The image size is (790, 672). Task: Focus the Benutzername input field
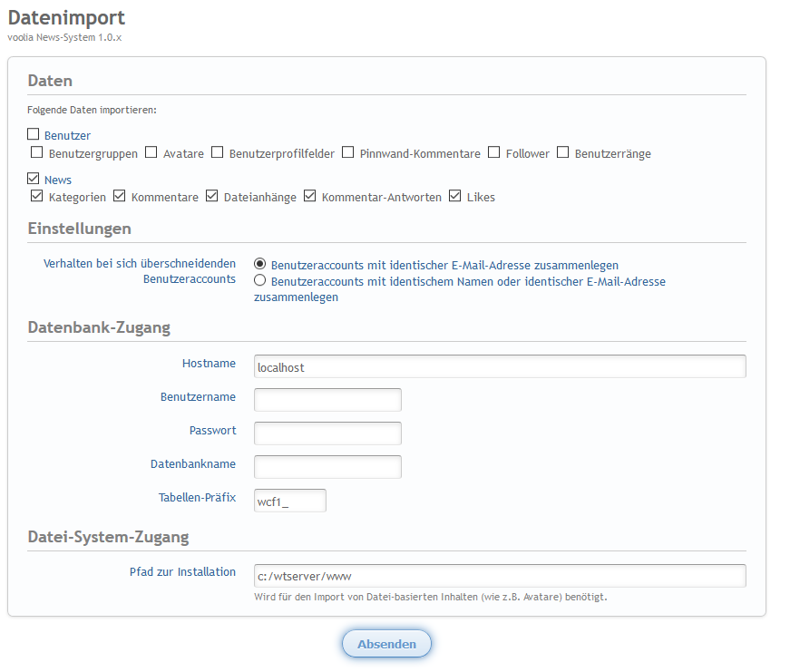point(327,400)
